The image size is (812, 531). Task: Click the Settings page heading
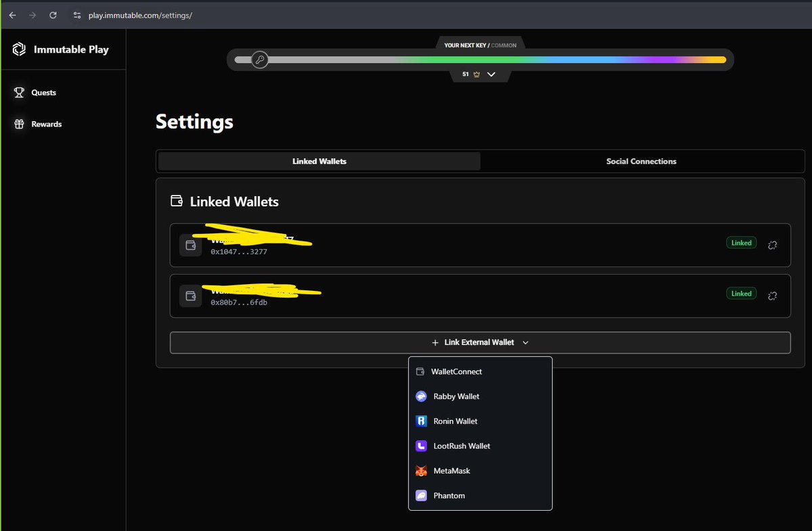[x=194, y=122]
